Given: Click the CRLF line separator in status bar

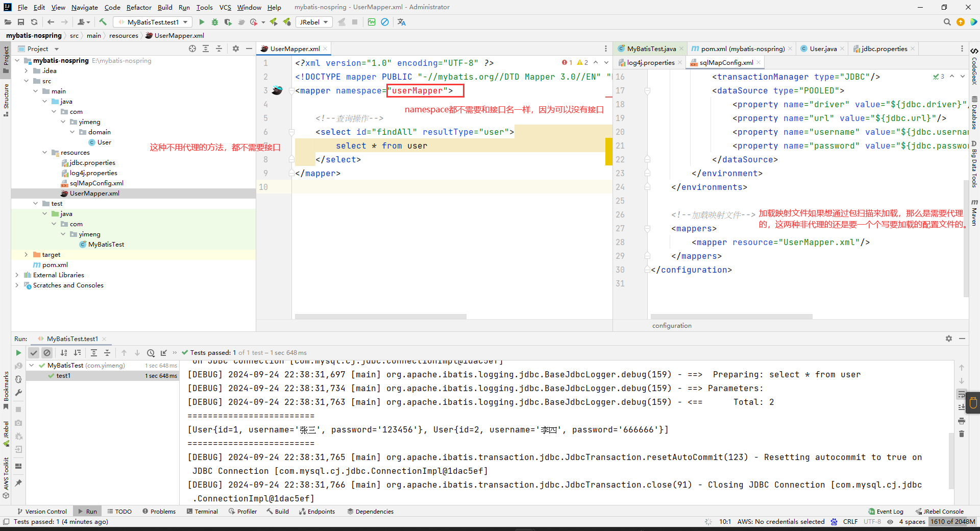Looking at the screenshot, I should [850, 521].
